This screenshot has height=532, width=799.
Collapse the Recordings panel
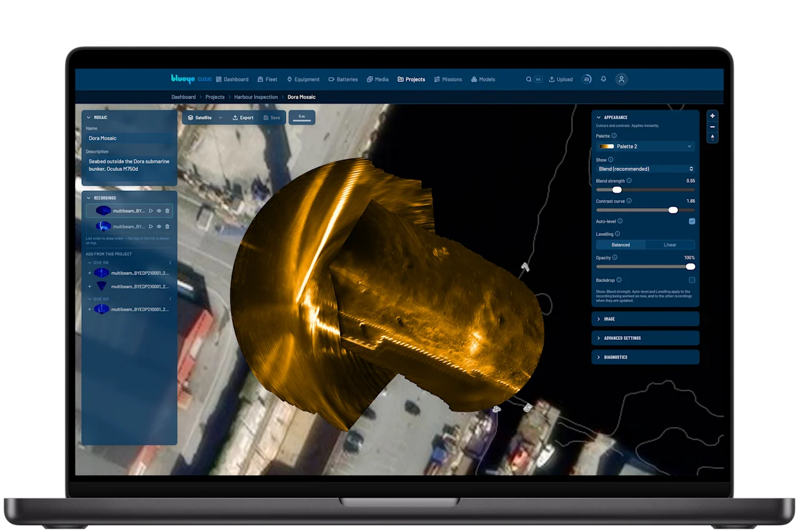(x=89, y=198)
